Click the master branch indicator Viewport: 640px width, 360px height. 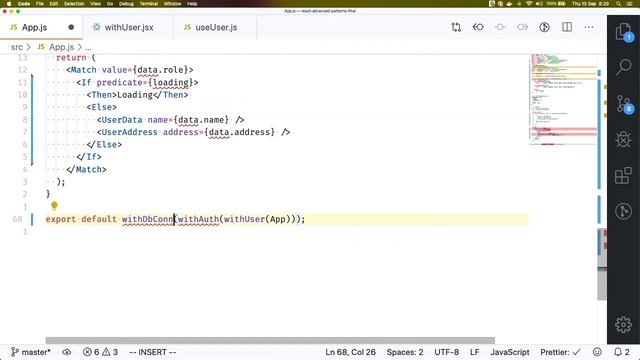pos(31,352)
